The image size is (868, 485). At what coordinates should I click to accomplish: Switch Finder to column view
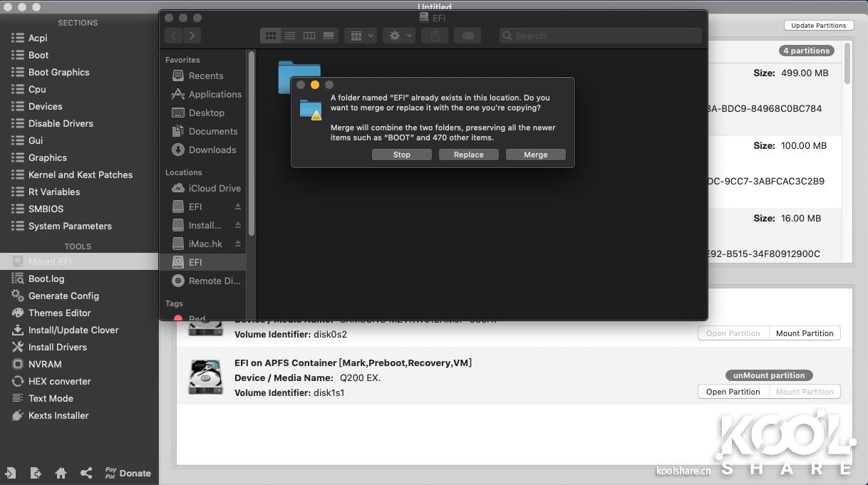tap(309, 36)
